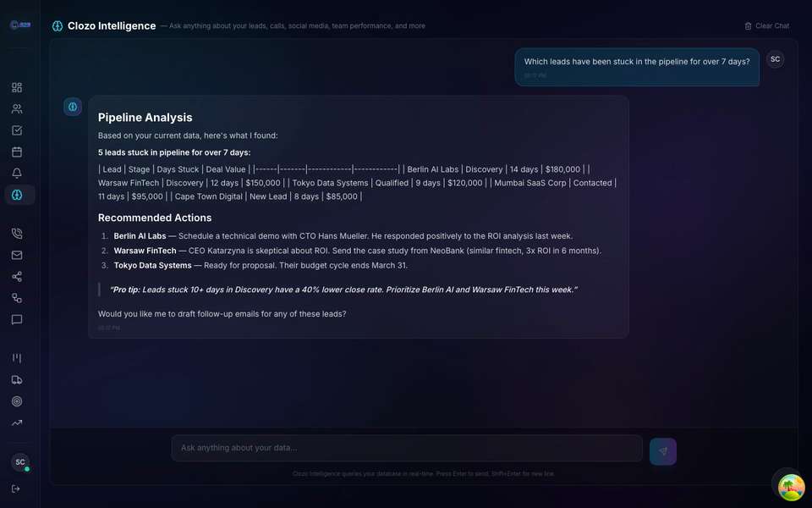Open notifications bell icon

[17, 173]
